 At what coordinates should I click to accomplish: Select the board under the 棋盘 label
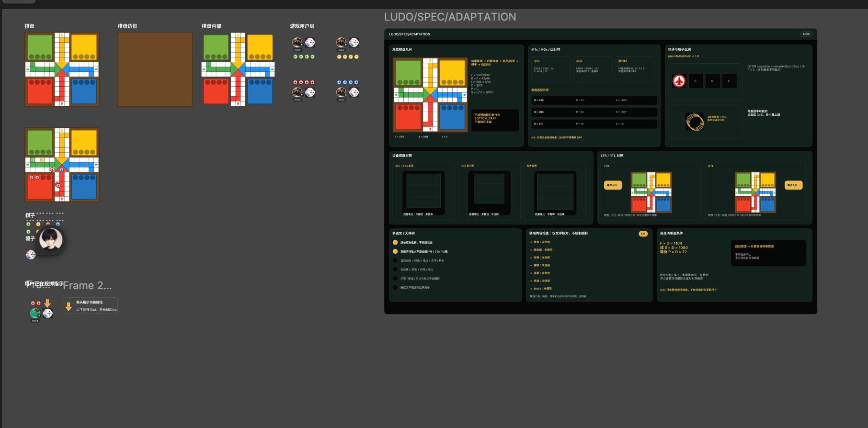[62, 69]
